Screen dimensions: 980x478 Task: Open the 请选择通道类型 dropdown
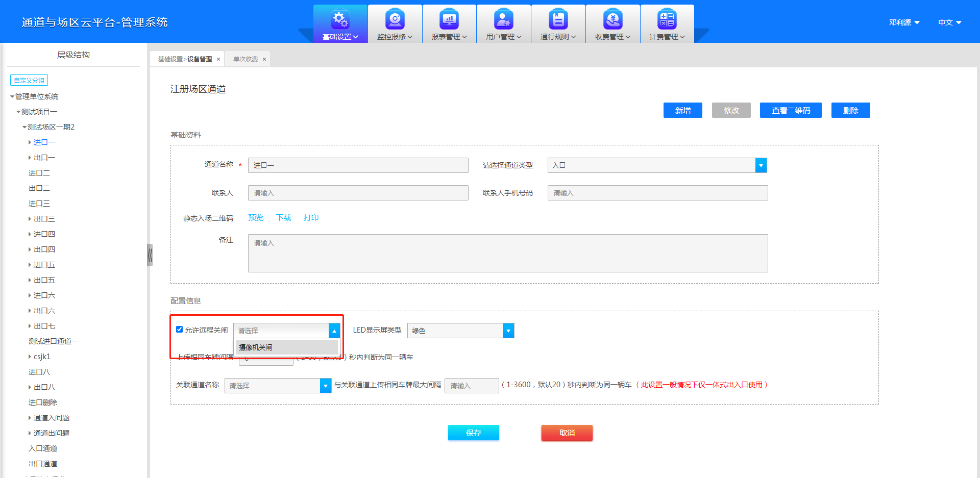pyautogui.click(x=761, y=165)
